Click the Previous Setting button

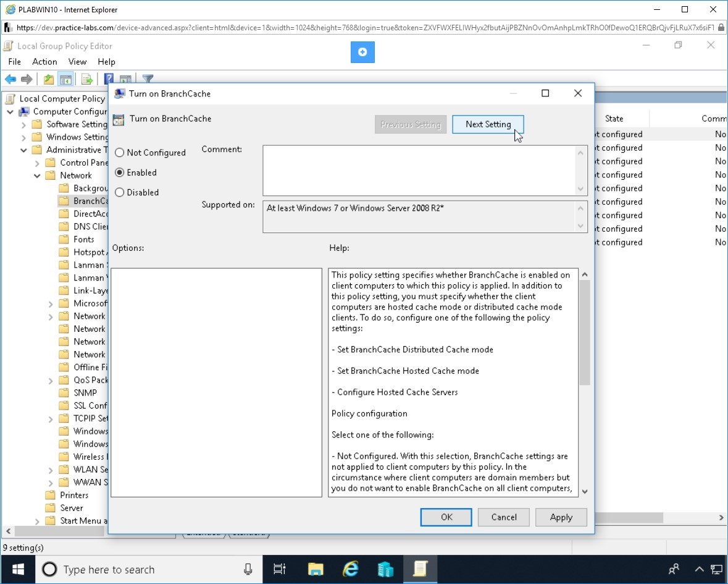[x=411, y=124]
